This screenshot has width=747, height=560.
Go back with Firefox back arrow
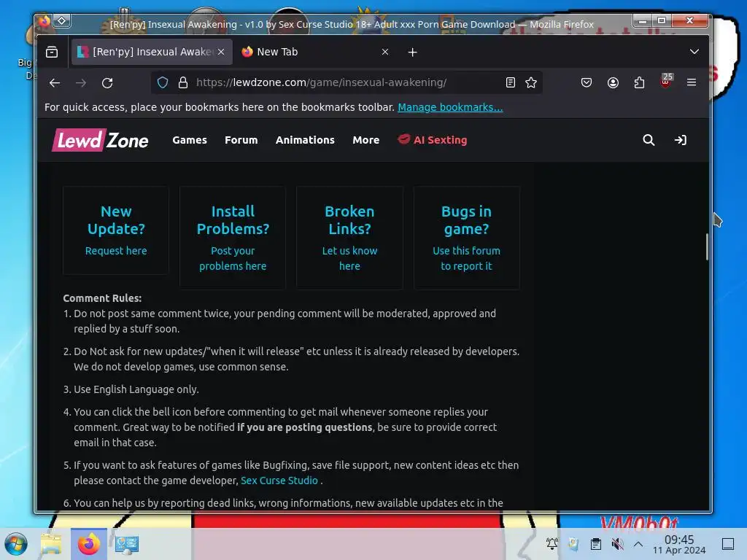tap(55, 83)
